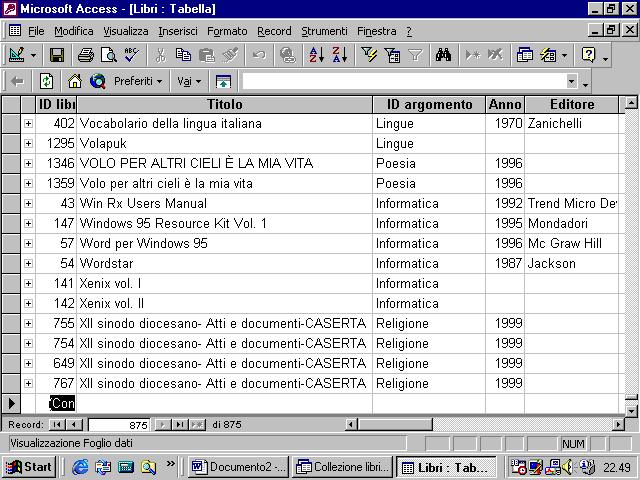Open the Office Assistant help icon
The image size is (640, 480).
pyautogui.click(x=588, y=55)
